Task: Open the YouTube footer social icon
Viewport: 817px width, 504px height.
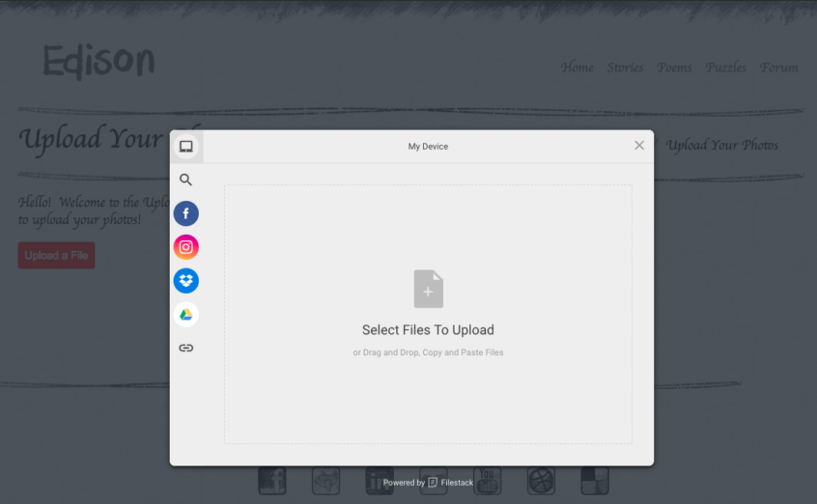Action: tap(487, 481)
